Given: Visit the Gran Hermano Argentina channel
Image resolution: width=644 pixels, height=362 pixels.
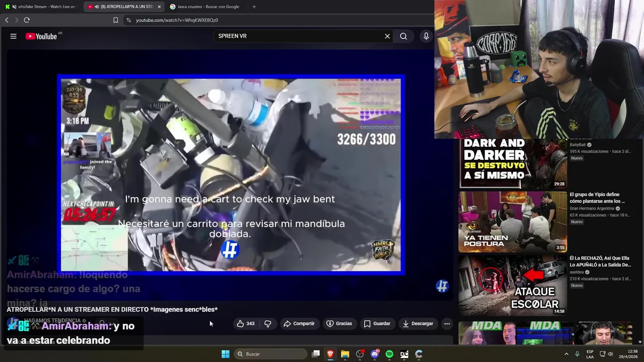Looking at the screenshot, I should tap(592, 208).
